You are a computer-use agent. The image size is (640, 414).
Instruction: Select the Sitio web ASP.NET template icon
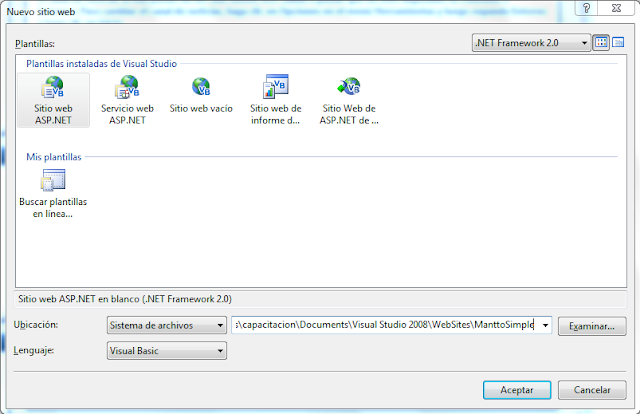tap(53, 100)
